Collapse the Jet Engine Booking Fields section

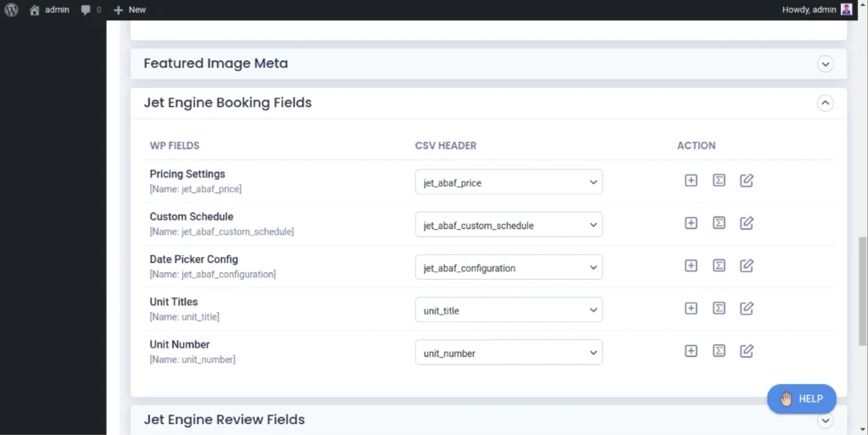click(x=825, y=103)
